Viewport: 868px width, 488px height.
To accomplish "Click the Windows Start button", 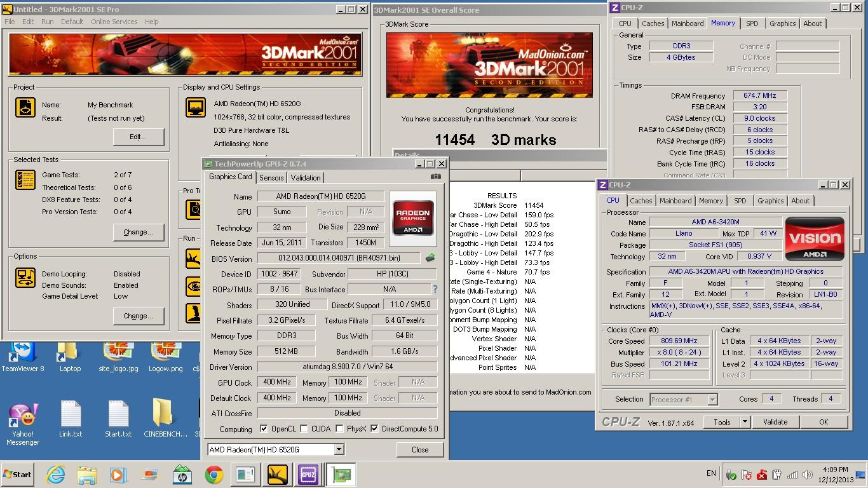I will click(x=17, y=475).
